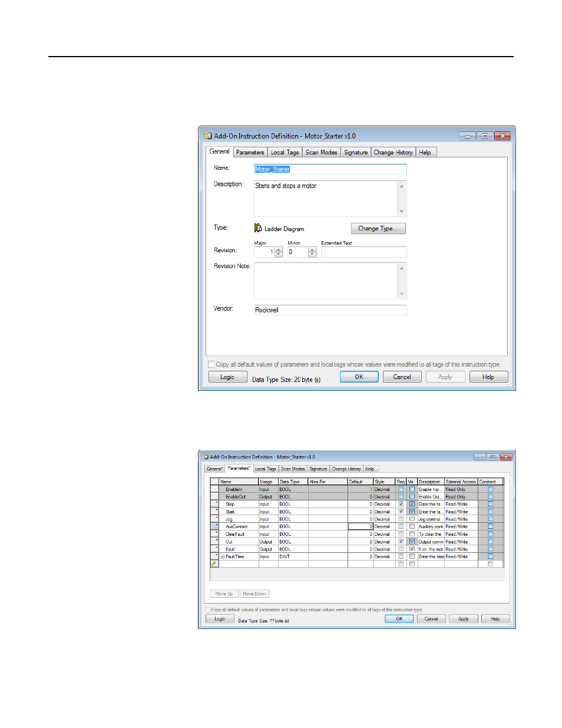562x728 pixels.
Task: Select the row header for the AuxContact row
Action: [214, 526]
